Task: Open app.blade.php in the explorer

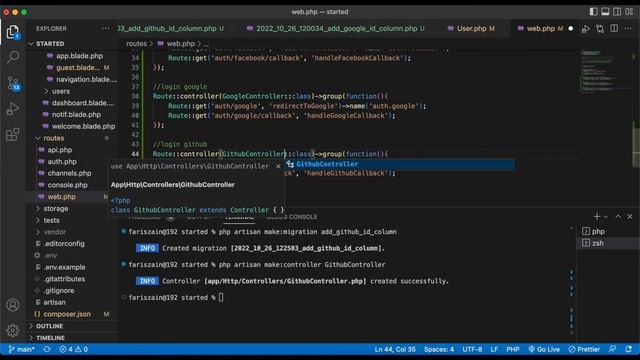Action: point(79,56)
